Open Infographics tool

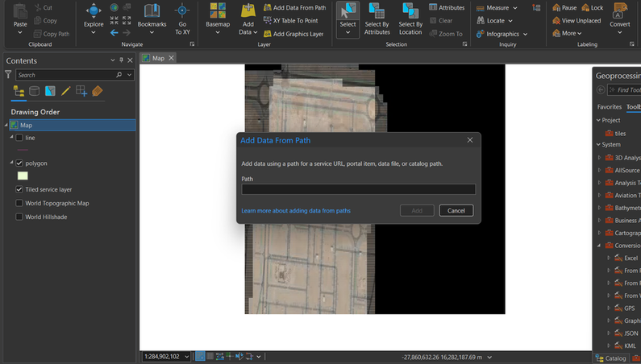498,34
